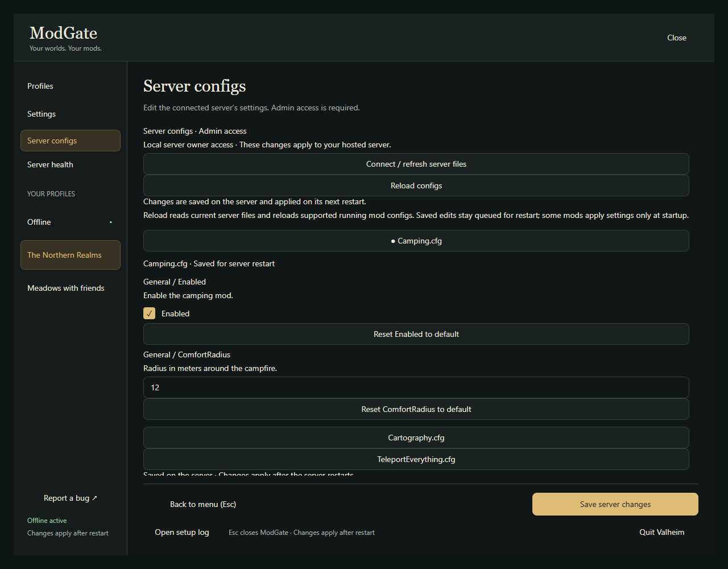Click the Reload configs button
This screenshot has width=728, height=569.
pos(416,185)
